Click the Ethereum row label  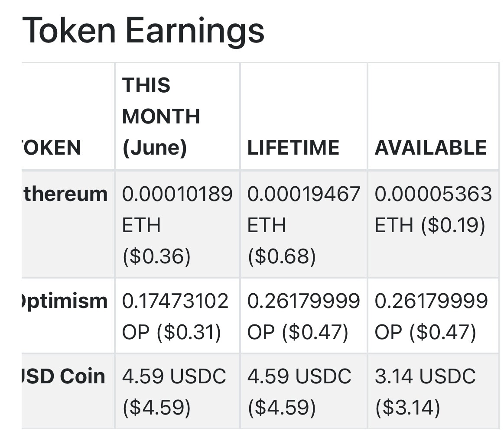[x=65, y=194]
